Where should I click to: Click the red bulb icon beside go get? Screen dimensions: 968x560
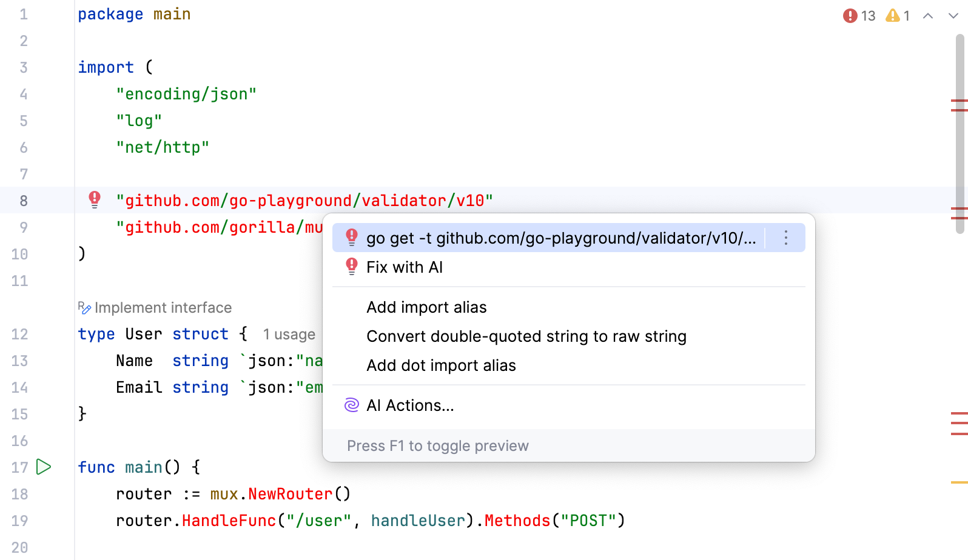coord(352,238)
